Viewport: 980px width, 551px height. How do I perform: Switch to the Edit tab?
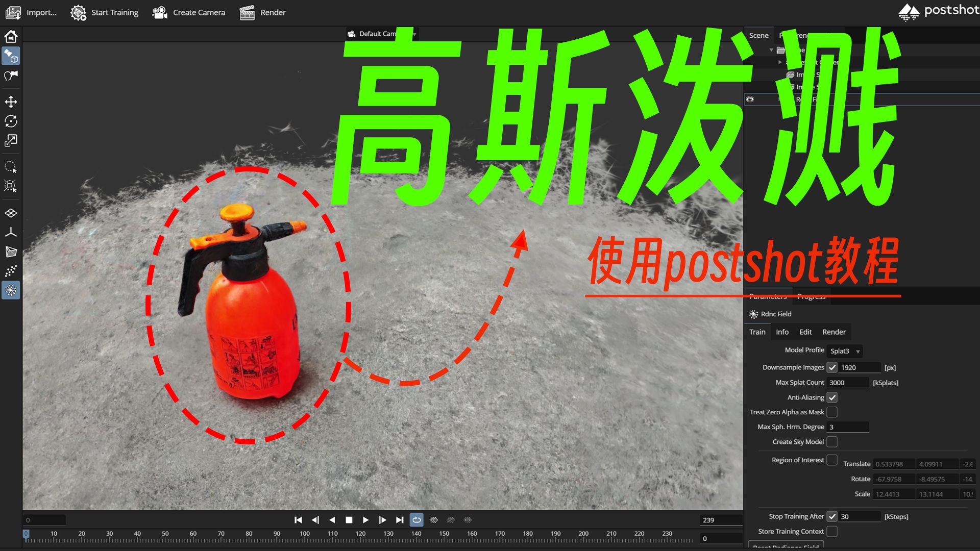[x=805, y=332]
